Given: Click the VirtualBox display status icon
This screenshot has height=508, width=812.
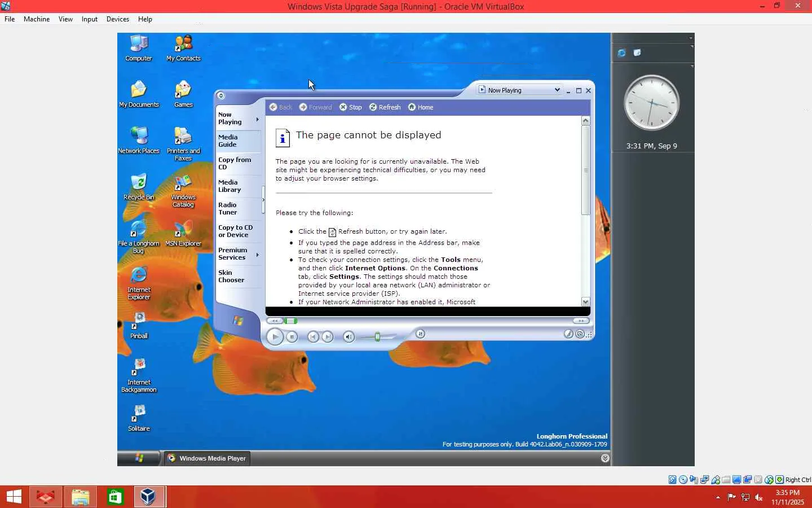Looking at the screenshot, I should (737, 480).
